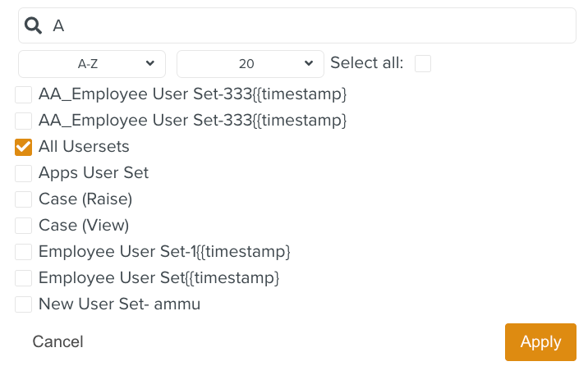Open the page size dropdown showing 20
The image size is (588, 366).
point(250,63)
